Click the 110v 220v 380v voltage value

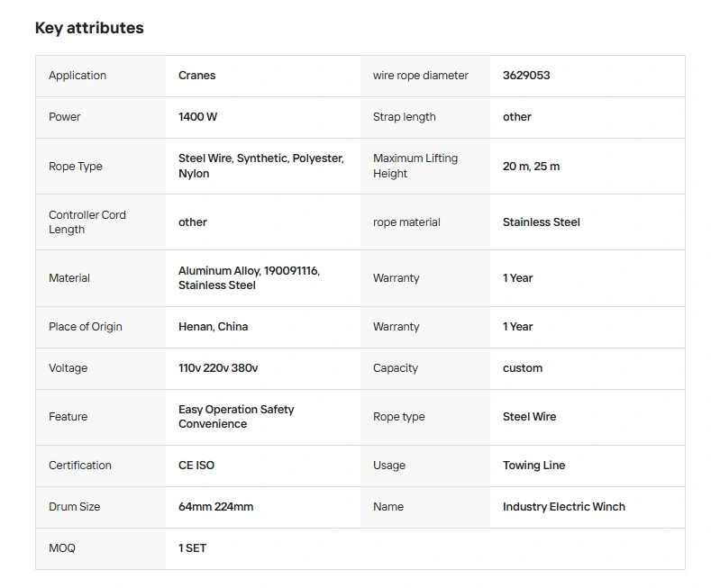[218, 368]
